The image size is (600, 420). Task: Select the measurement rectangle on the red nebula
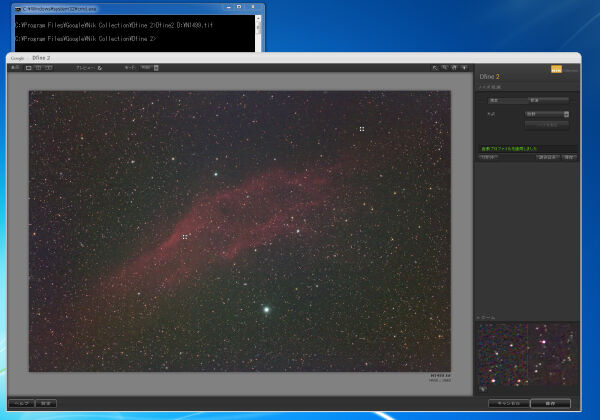click(x=185, y=237)
